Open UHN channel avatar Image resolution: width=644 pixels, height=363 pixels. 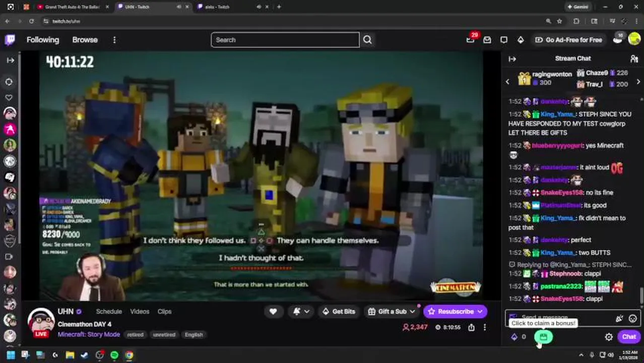[41, 321]
